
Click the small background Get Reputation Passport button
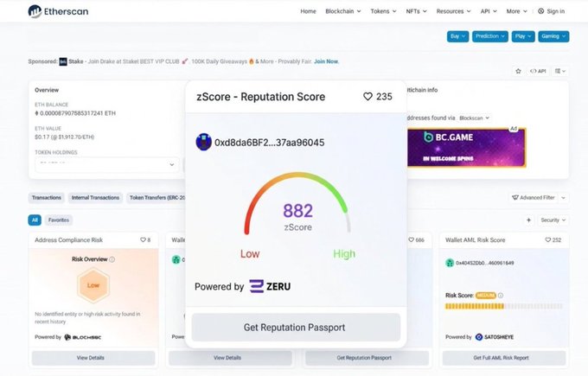(367, 358)
